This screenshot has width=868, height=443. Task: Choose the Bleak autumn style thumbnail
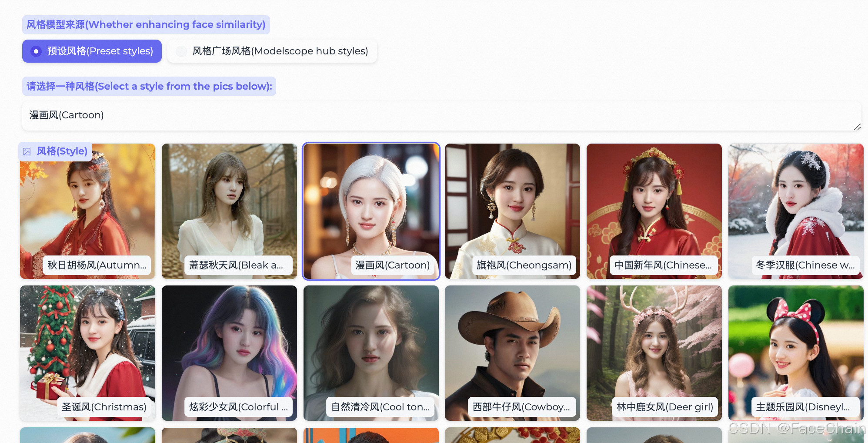pyautogui.click(x=229, y=211)
